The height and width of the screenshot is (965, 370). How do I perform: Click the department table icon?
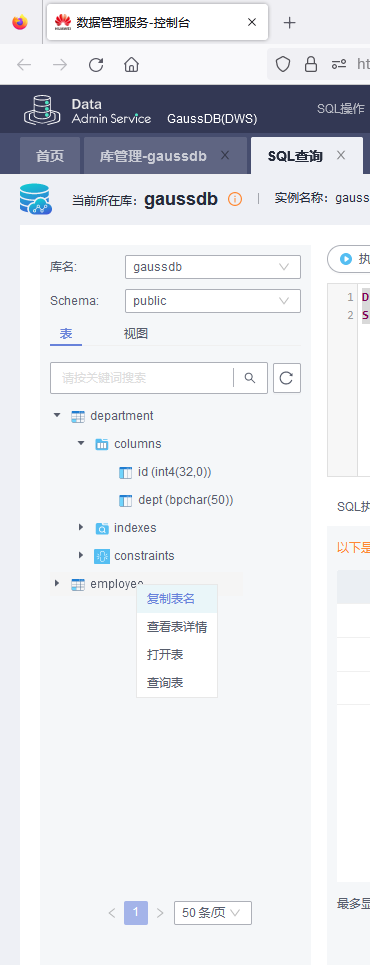pyautogui.click(x=78, y=416)
